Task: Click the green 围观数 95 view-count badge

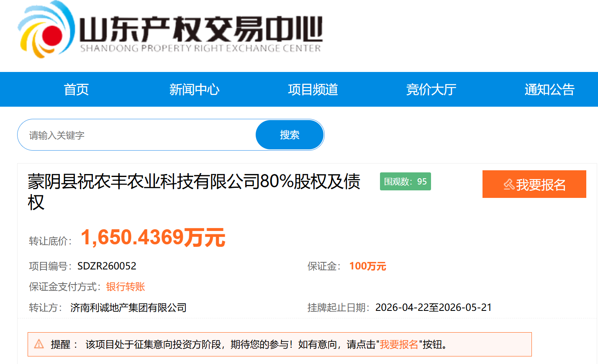Action: 405,182
